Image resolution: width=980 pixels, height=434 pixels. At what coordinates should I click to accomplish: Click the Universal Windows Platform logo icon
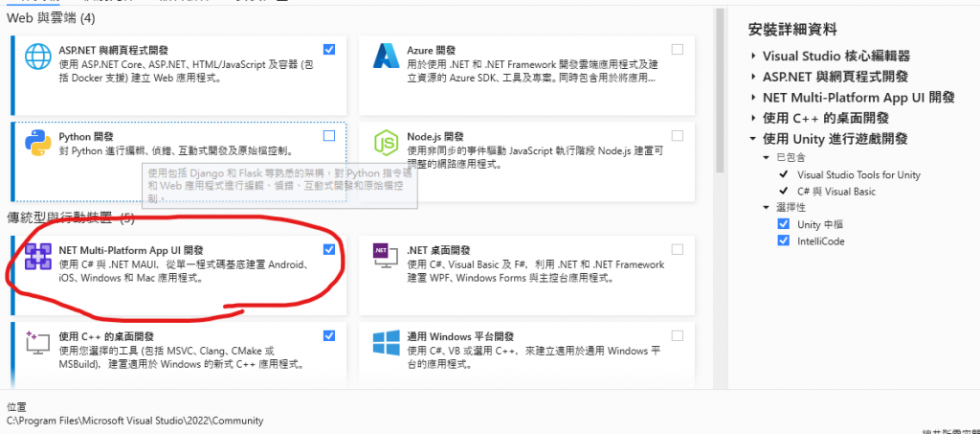coord(387,343)
